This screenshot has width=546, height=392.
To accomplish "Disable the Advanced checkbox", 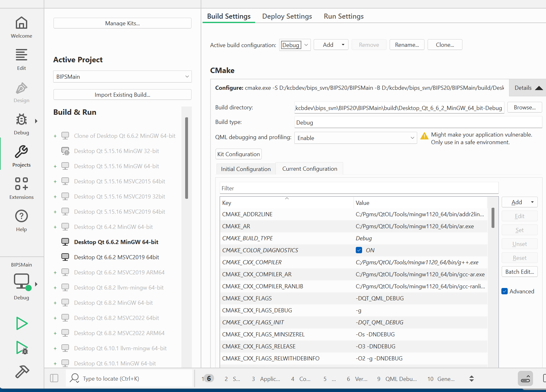I will (505, 291).
